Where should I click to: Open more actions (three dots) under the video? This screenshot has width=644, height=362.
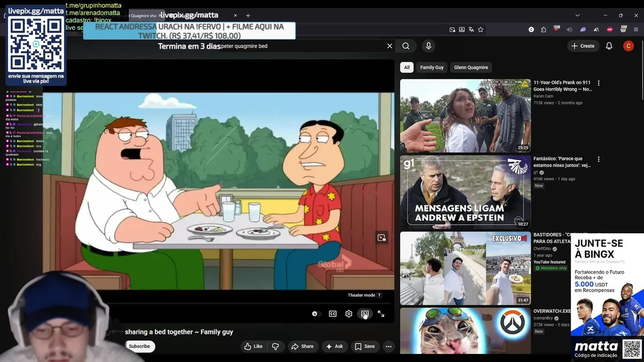[x=388, y=346]
